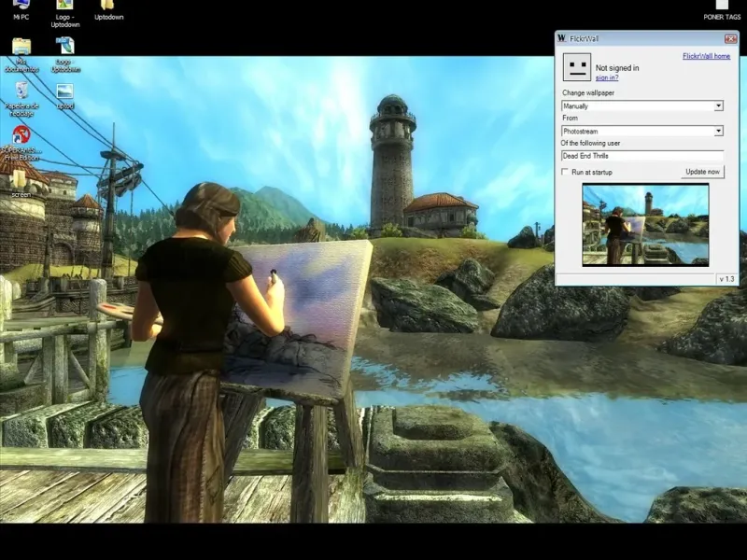Open the PONER TAGS desktop icon

pyautogui.click(x=722, y=10)
